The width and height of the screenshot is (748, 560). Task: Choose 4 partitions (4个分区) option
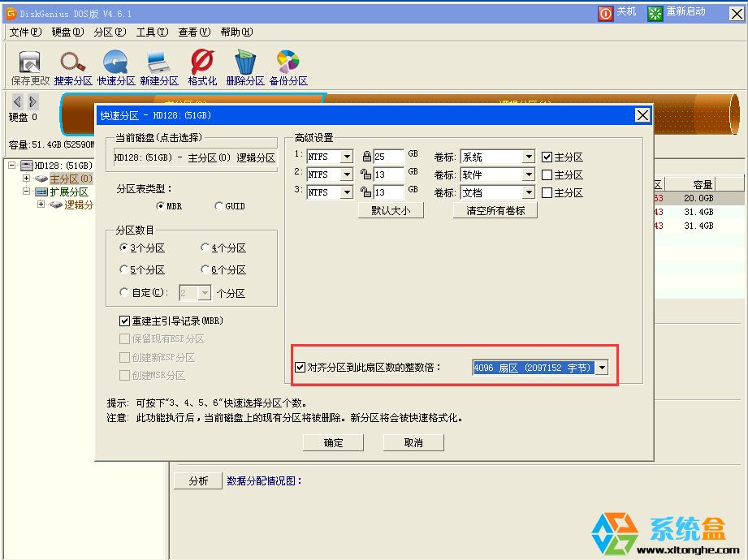pyautogui.click(x=205, y=248)
